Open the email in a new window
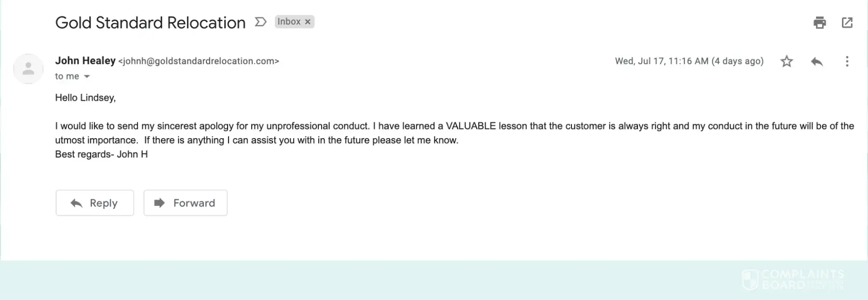 tap(847, 23)
